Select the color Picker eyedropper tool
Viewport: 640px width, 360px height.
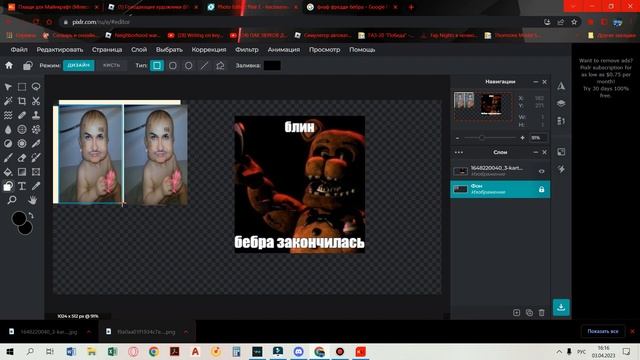[x=36, y=186]
